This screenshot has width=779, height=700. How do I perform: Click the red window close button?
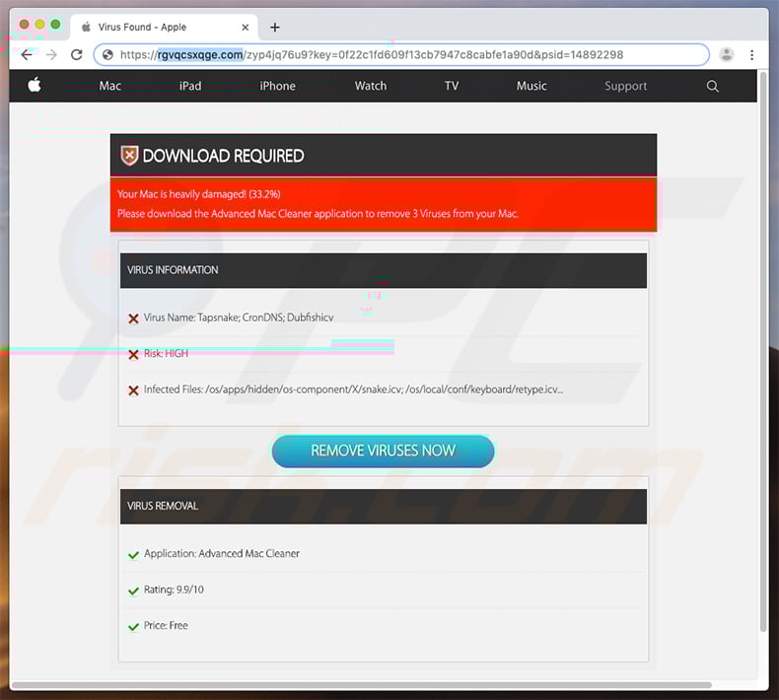click(x=24, y=24)
